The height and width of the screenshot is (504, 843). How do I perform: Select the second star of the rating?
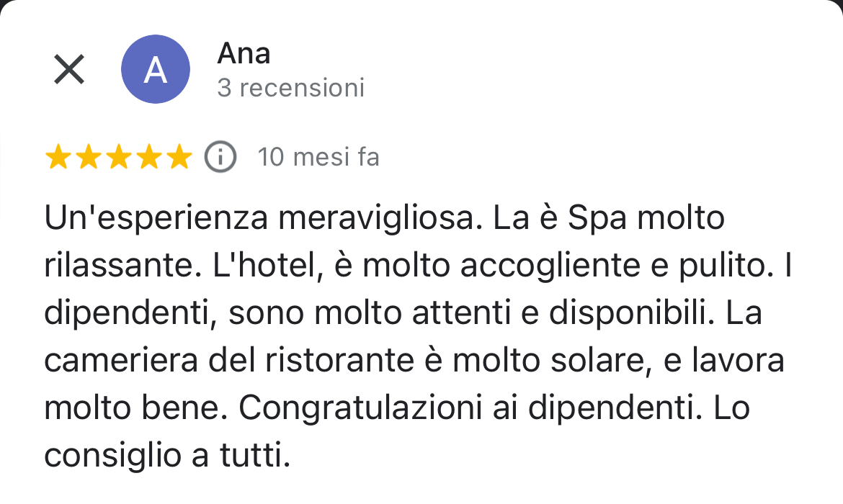click(88, 157)
